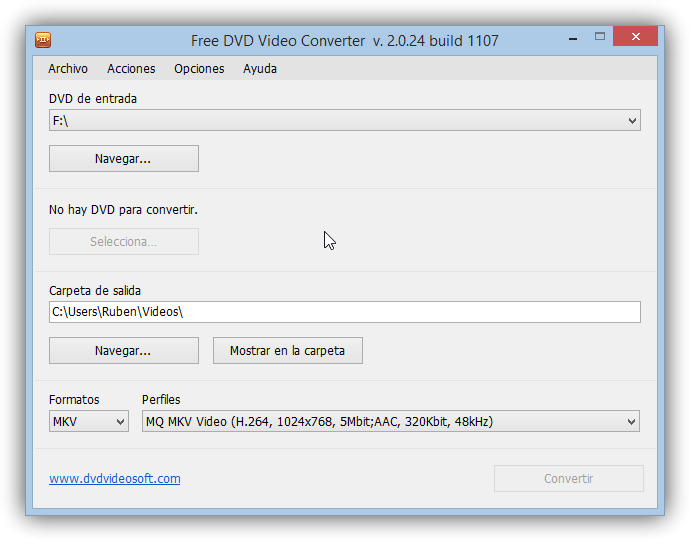690x541 pixels.
Task: Open the Archivo menu
Action: (68, 69)
